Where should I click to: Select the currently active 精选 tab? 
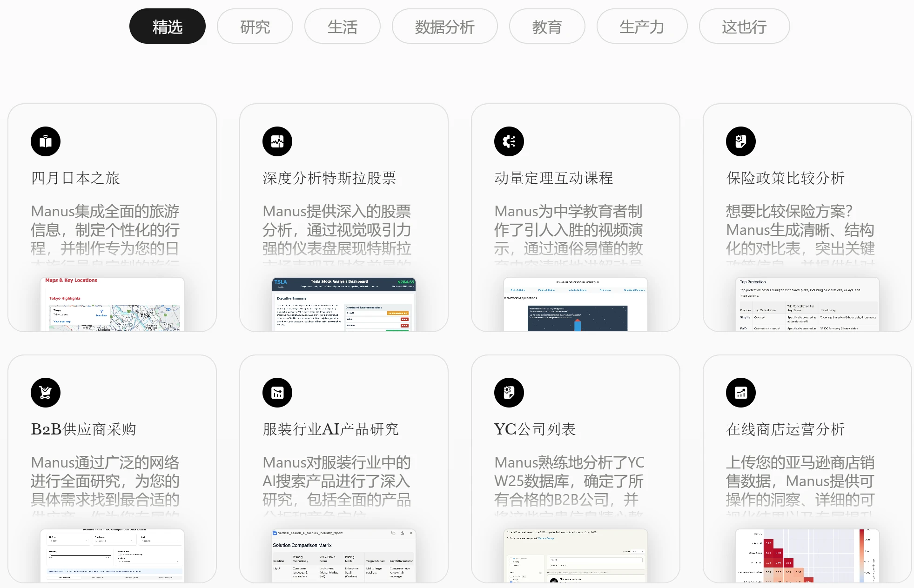point(167,26)
